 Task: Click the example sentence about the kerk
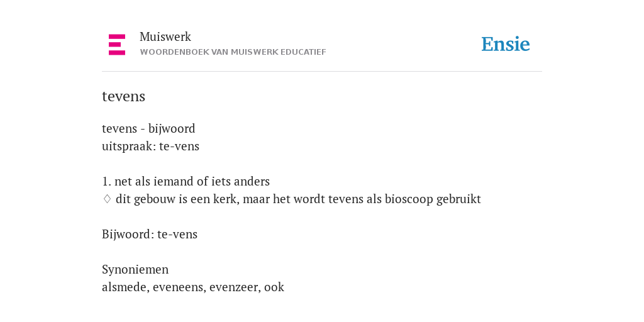pos(298,199)
